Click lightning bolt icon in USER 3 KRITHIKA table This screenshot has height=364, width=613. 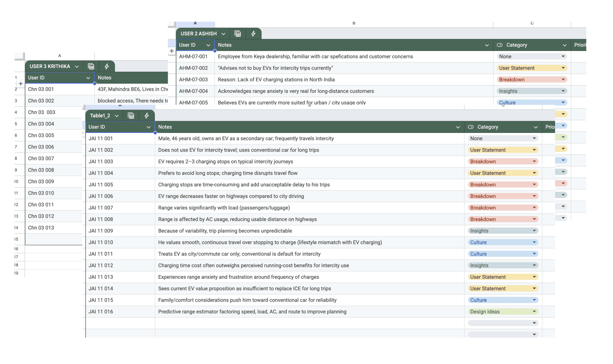tap(107, 66)
